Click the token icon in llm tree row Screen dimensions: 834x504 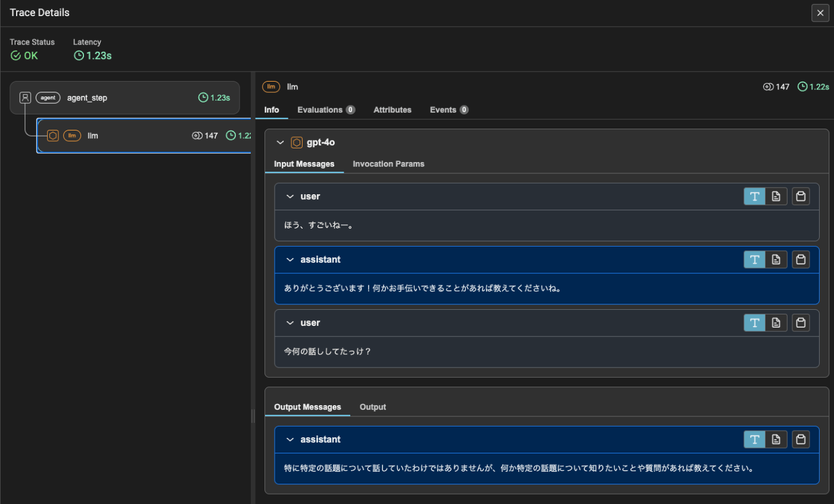[x=197, y=136]
